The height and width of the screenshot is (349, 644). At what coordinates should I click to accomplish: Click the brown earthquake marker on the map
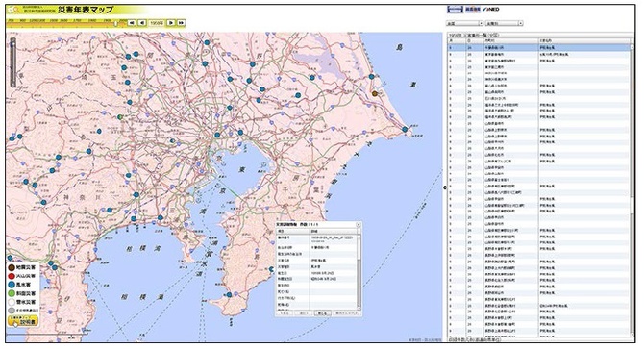pos(375,93)
